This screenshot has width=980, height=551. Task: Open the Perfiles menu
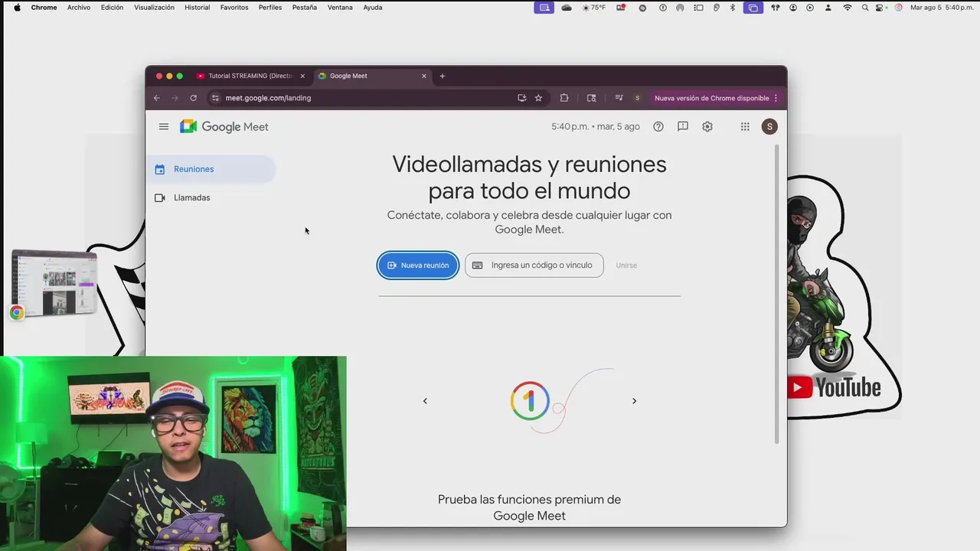[x=270, y=8]
